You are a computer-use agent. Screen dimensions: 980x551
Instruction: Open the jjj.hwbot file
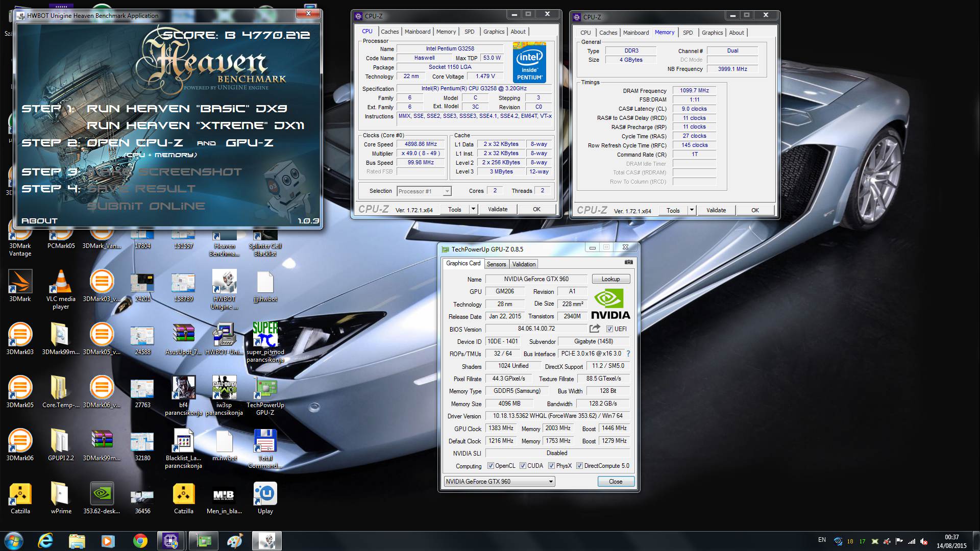265,286
